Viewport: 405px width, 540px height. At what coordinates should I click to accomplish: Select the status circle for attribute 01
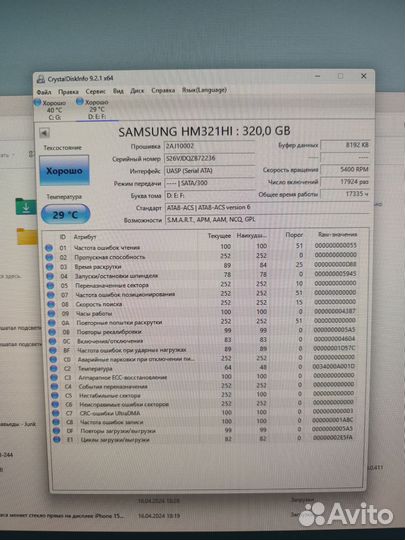pos(49,248)
